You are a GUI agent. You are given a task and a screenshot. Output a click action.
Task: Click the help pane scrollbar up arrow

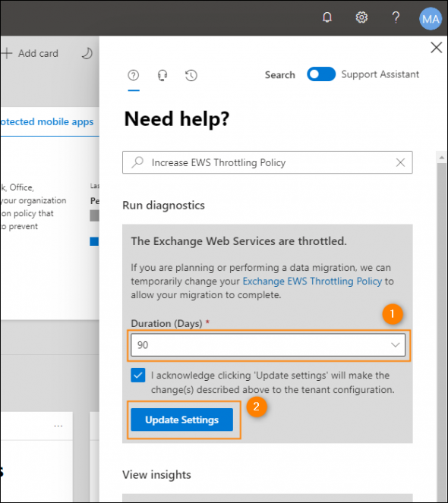[442, 157]
